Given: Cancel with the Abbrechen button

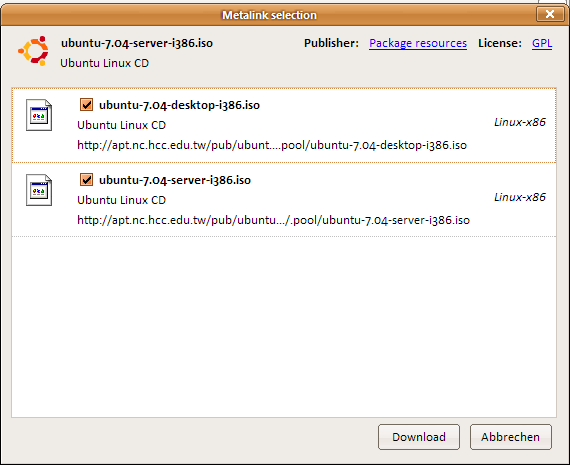Looking at the screenshot, I should pyautogui.click(x=510, y=437).
